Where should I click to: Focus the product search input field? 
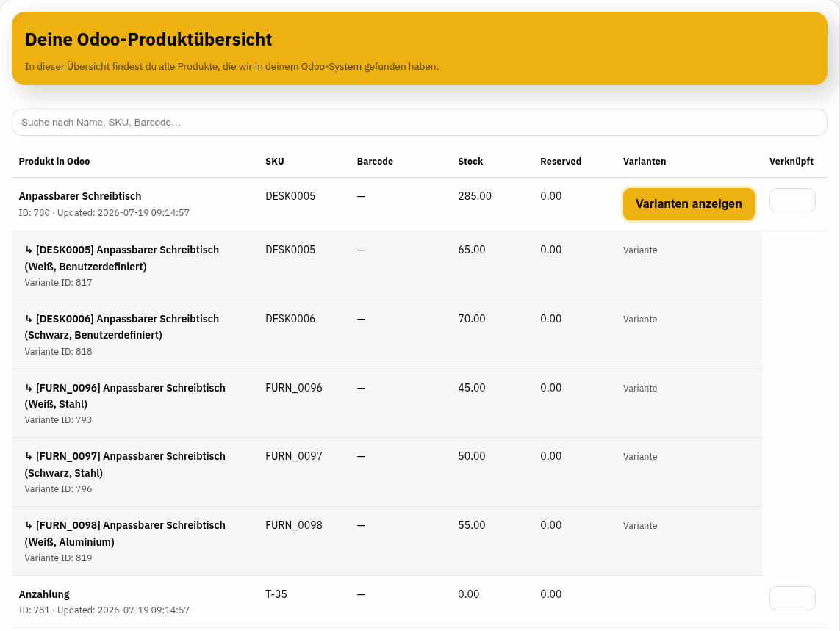click(420, 122)
